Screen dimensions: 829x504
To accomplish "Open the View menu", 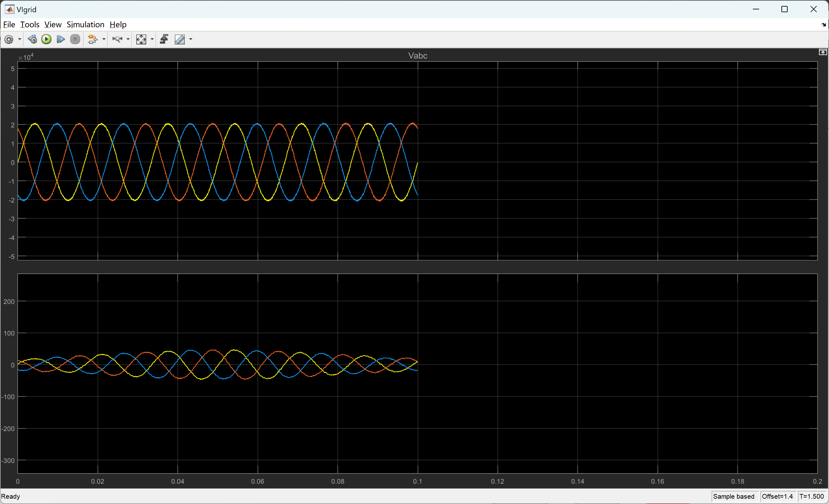I will coord(53,24).
